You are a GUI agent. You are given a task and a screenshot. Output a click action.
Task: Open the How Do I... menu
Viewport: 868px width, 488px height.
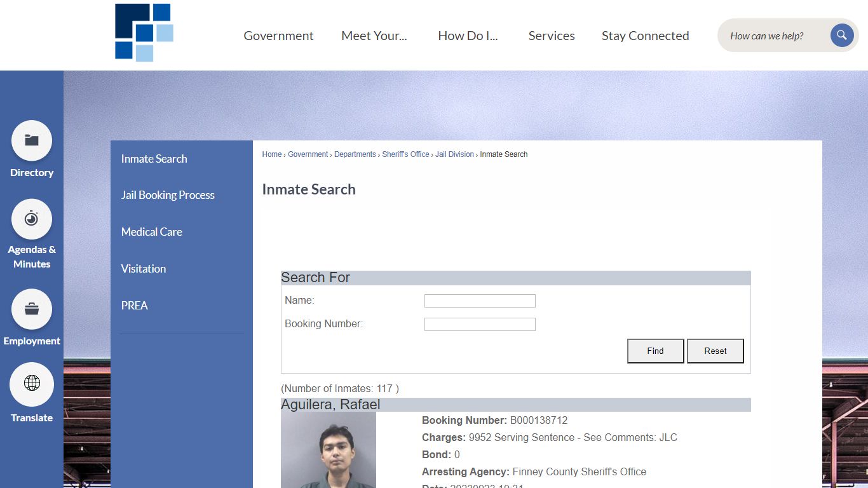[x=468, y=36]
